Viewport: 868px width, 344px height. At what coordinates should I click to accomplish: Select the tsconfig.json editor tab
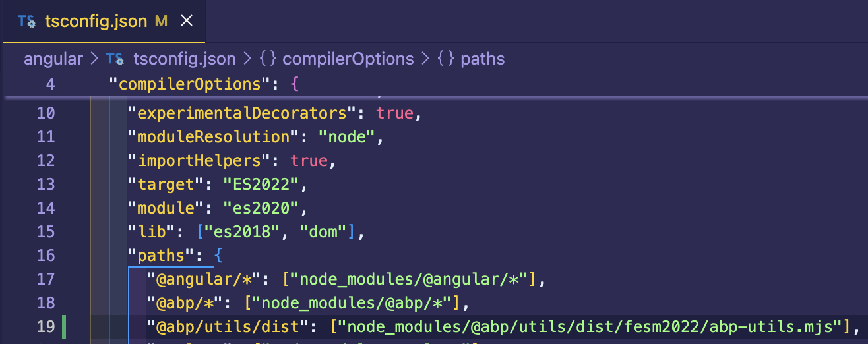(96, 21)
